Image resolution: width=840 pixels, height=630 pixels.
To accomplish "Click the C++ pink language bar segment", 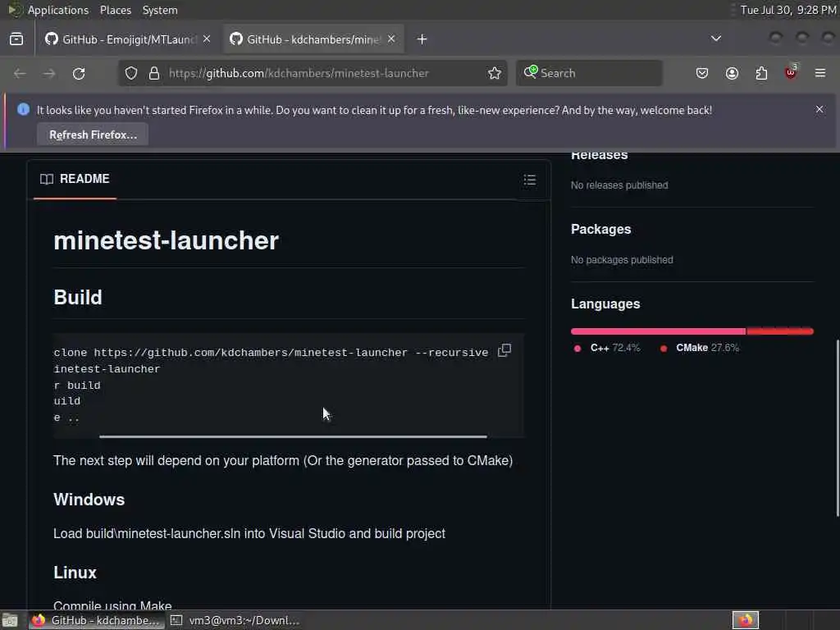I will [x=658, y=331].
